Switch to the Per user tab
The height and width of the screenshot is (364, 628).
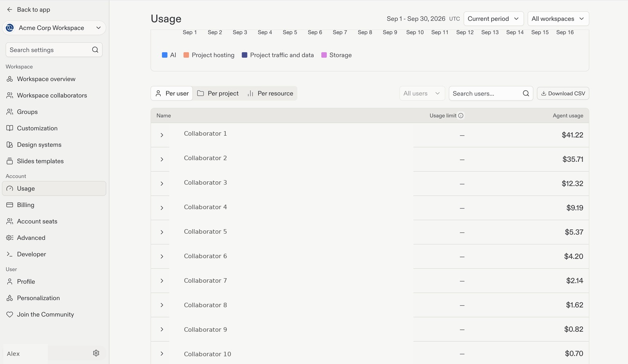tap(172, 93)
